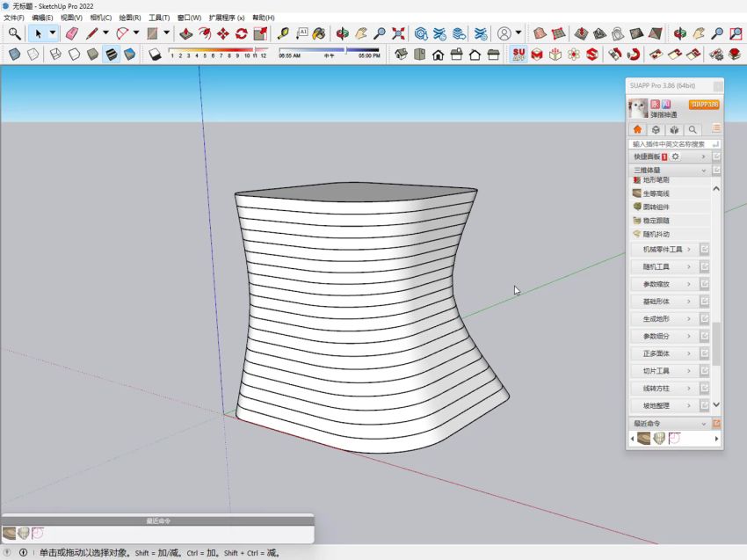
Task: Click the orange SUAPP 3.86 badge
Action: pyautogui.click(x=704, y=105)
